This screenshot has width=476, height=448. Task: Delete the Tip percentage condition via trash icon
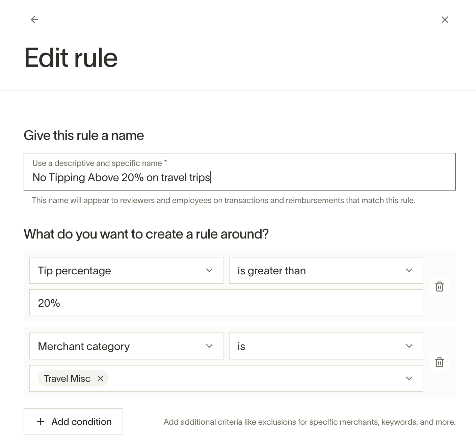click(439, 287)
